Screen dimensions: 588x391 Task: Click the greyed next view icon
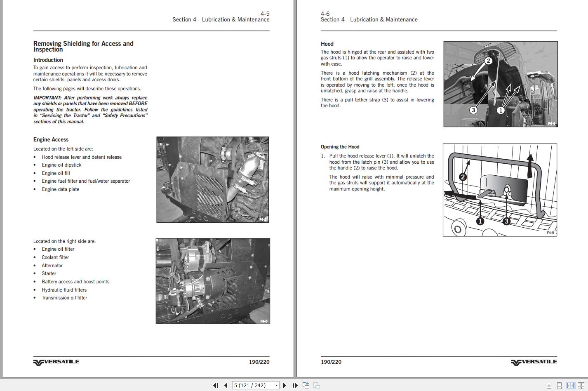[x=317, y=385]
